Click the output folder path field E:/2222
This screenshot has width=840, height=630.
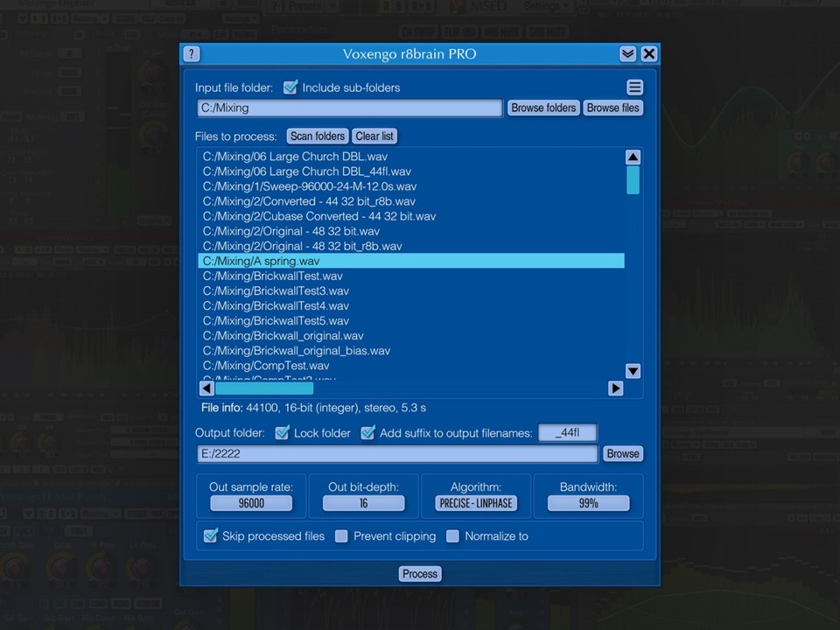click(x=397, y=454)
